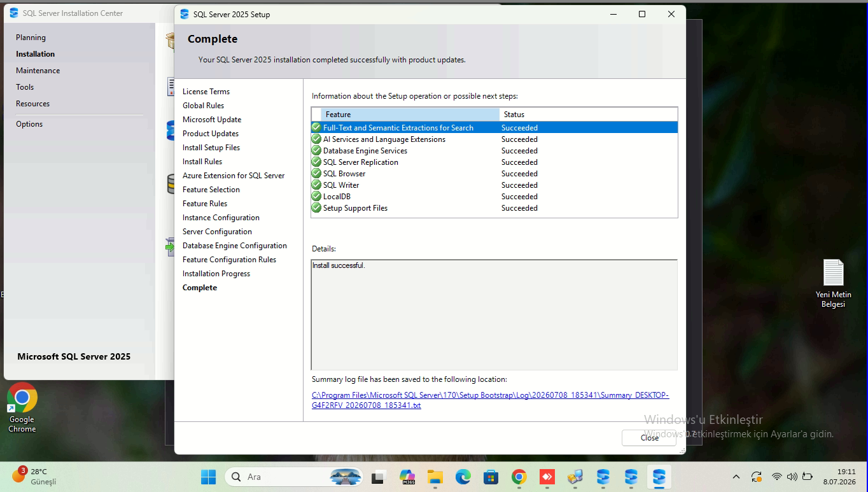Click the Database Engine Configuration step
This screenshot has height=492, width=868.
235,246
